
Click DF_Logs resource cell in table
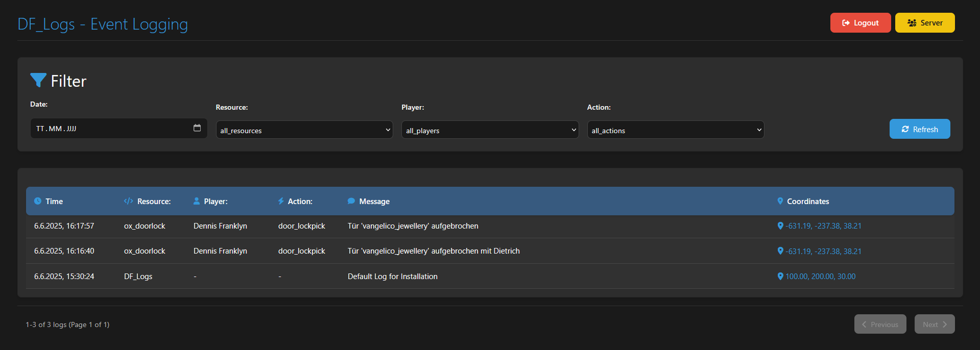(x=138, y=277)
